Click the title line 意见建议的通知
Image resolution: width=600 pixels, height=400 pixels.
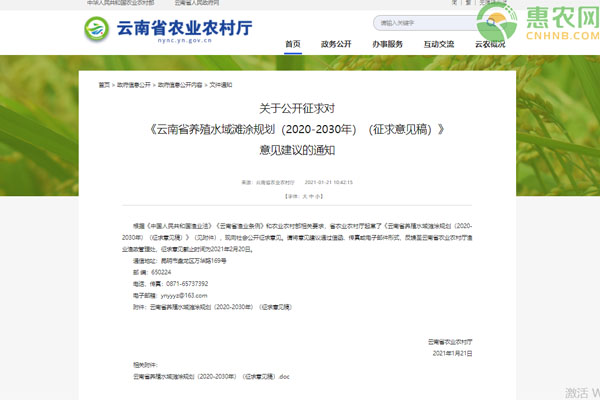(x=297, y=150)
